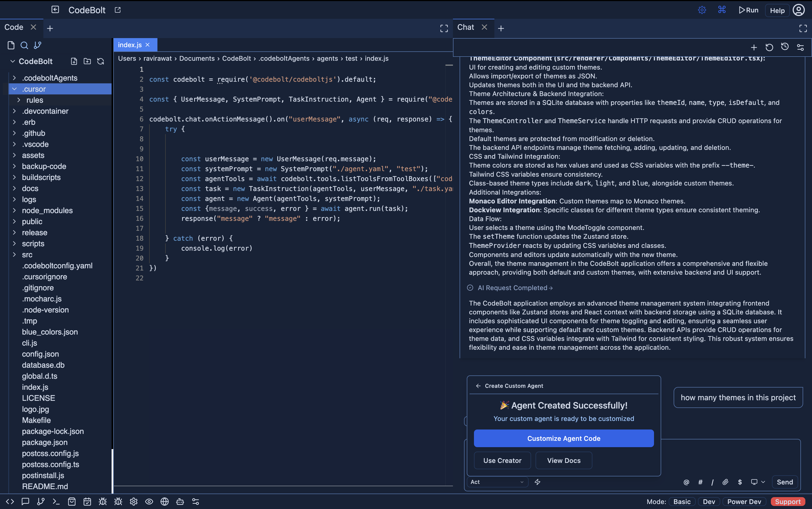
Task: Click the gear icon in bottom bar
Action: (x=134, y=502)
